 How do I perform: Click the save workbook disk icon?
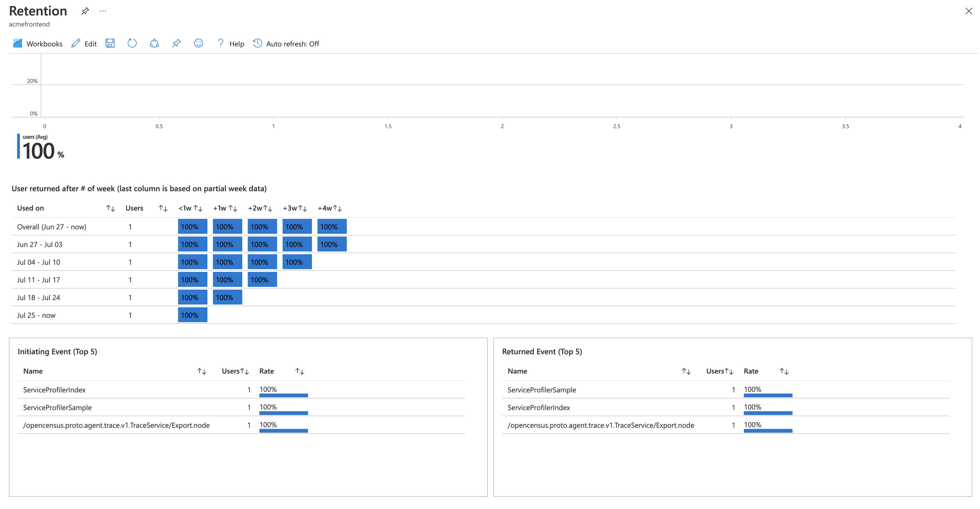click(110, 43)
